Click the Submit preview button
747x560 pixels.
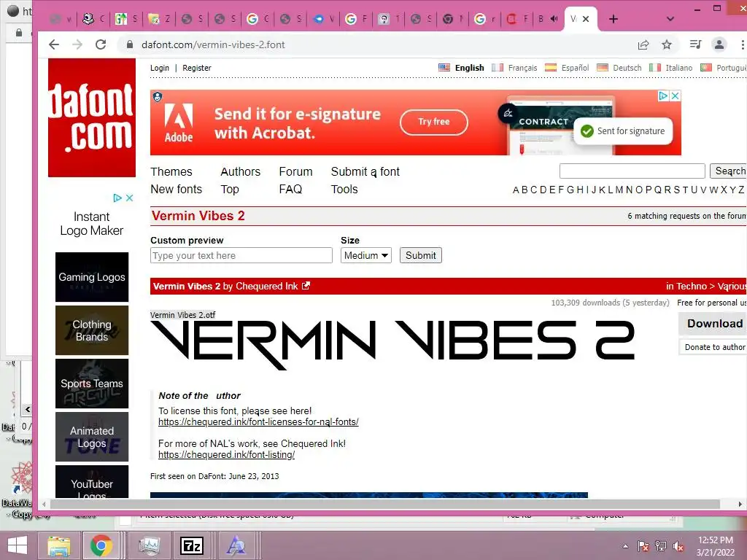[x=420, y=255]
